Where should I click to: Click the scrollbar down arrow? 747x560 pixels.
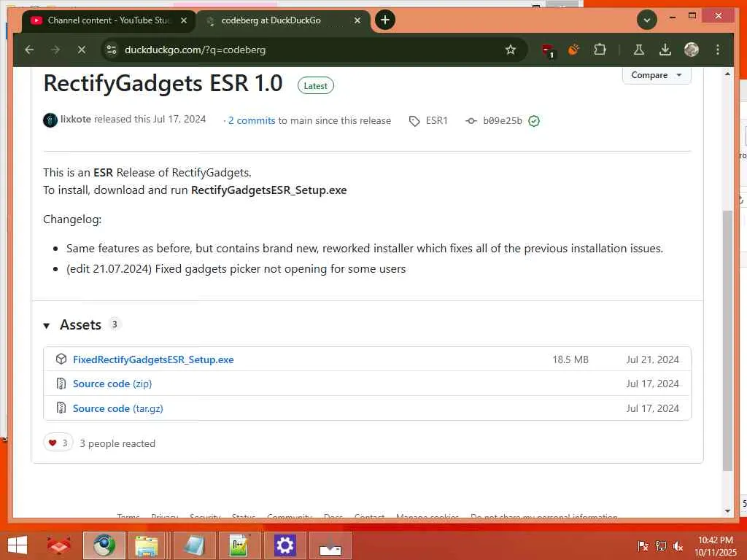(x=727, y=511)
